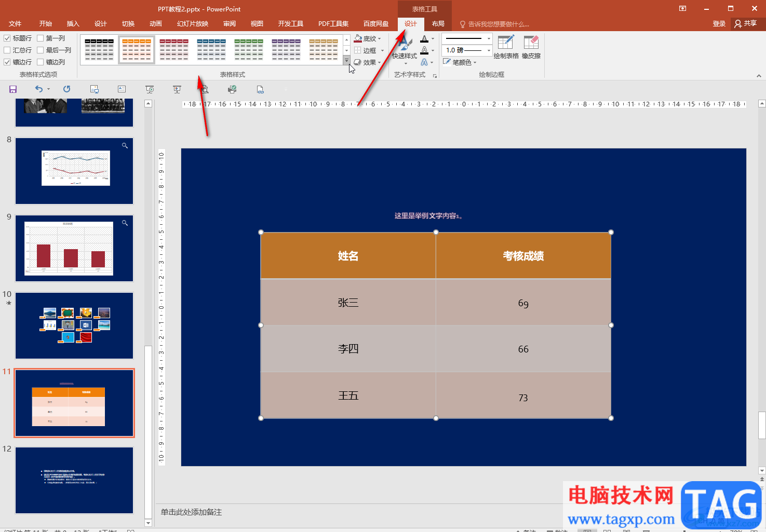Screen dimensions: 766x532
Task: Select slide 10 thumbnail with picture icons
Action: pos(74,325)
